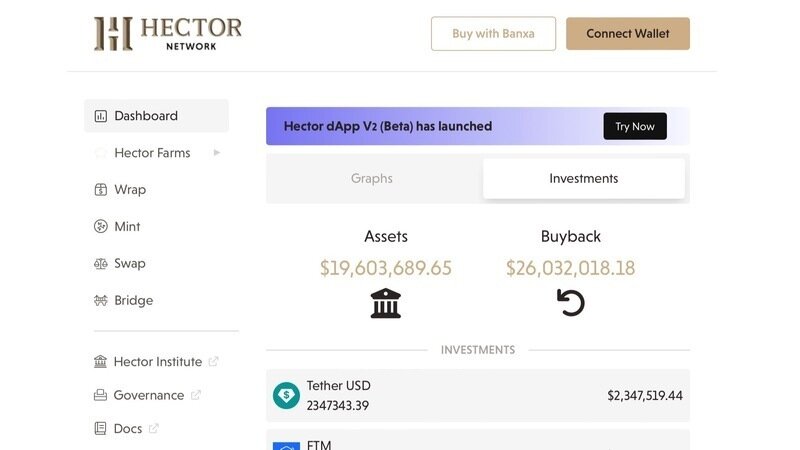
Task: Expand the Hector Farms submenu arrow
Action: [x=217, y=153]
